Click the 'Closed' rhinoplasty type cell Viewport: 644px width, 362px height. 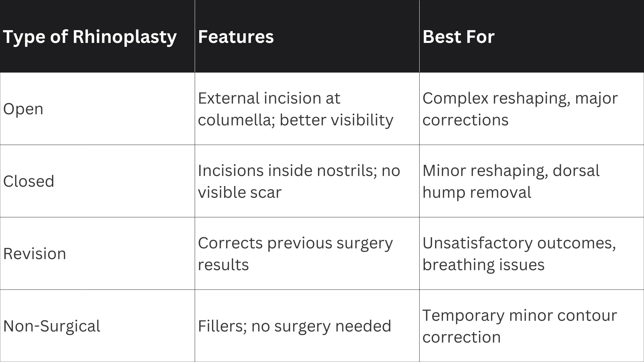click(29, 181)
